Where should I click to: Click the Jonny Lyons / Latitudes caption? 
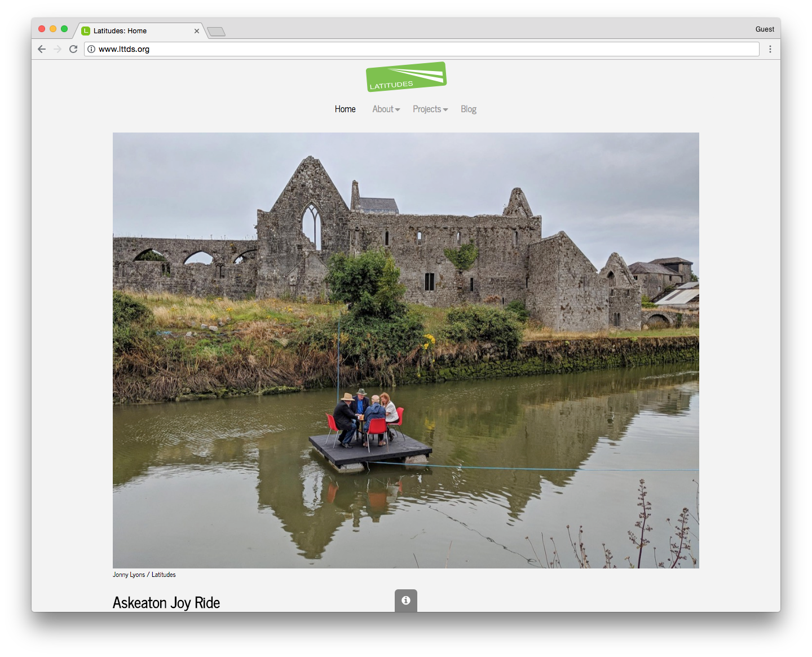click(x=144, y=575)
